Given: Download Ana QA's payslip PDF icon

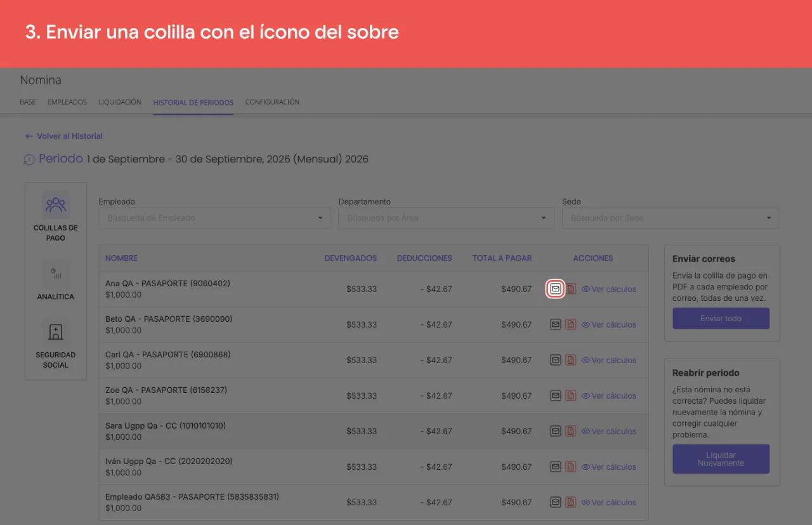Looking at the screenshot, I should 571,289.
